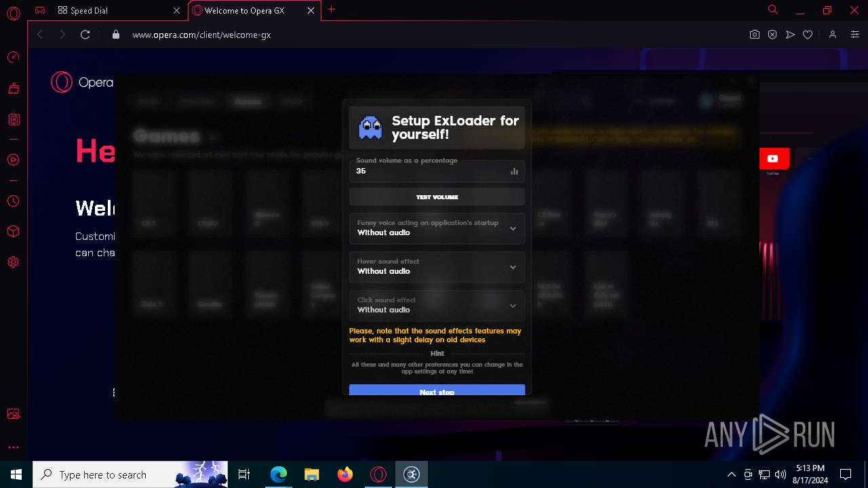868x488 pixels.
Task: Close the Speed Dial tab
Action: coord(177,11)
